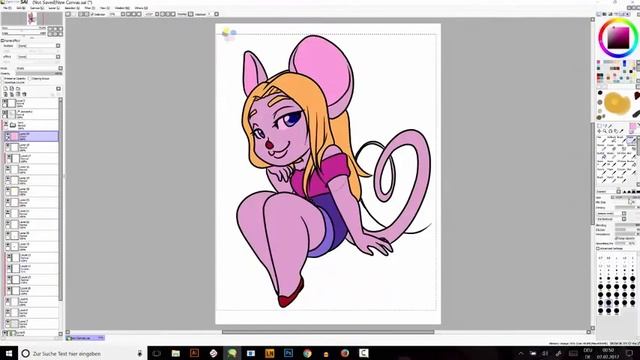This screenshot has width=640, height=360.
Task: Open the File menu
Action: pos(7,8)
